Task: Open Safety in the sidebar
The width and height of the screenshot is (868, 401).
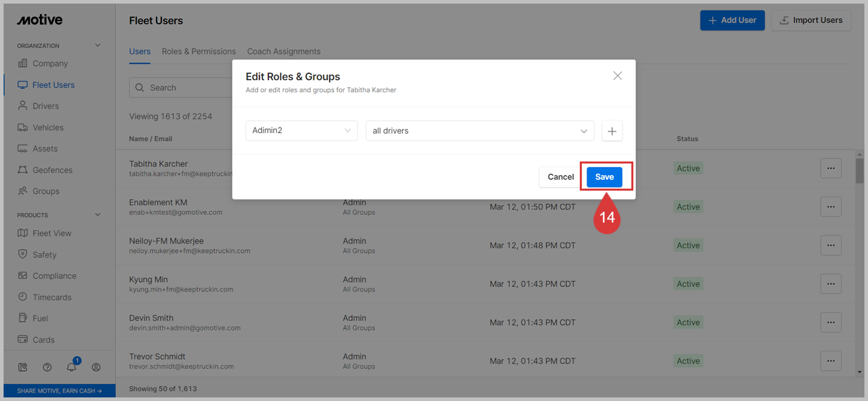Action: 44,255
